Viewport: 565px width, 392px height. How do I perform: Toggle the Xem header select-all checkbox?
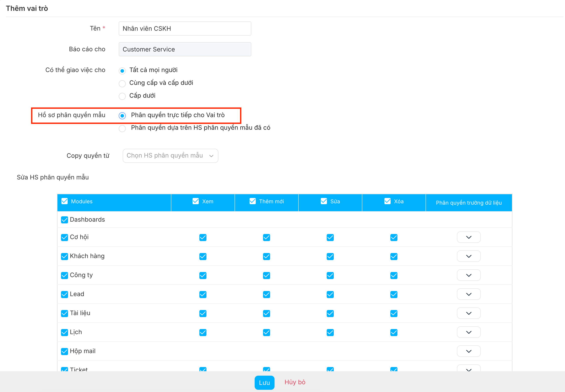[x=196, y=201]
